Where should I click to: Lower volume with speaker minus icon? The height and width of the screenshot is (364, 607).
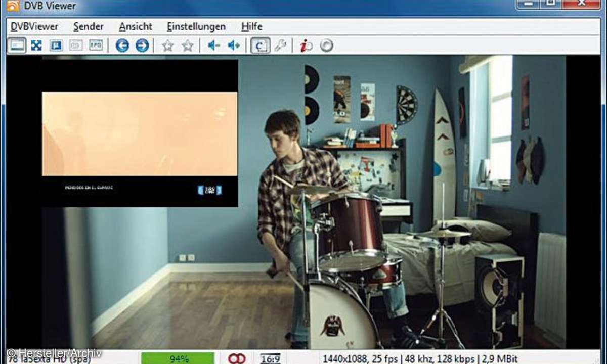(x=213, y=45)
